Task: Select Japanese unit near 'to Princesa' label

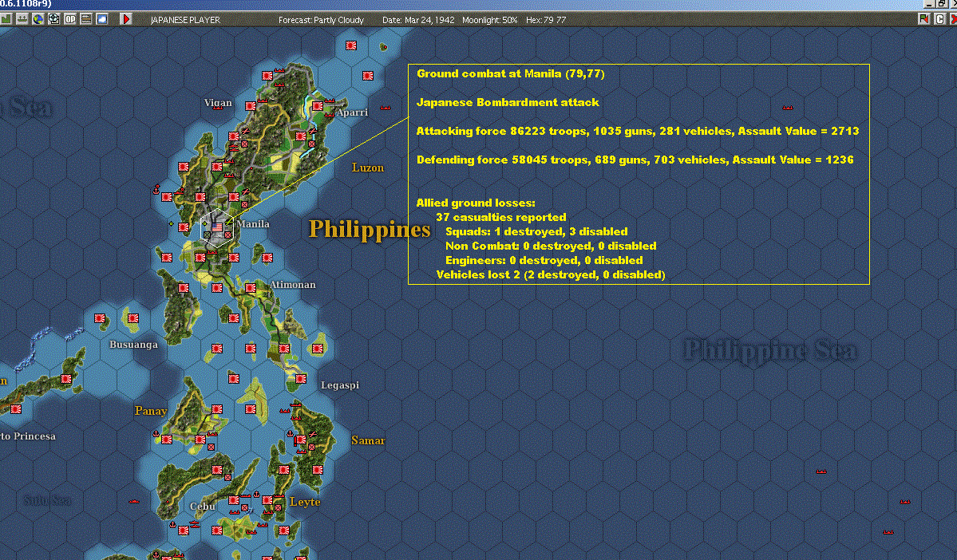Action: (x=16, y=408)
